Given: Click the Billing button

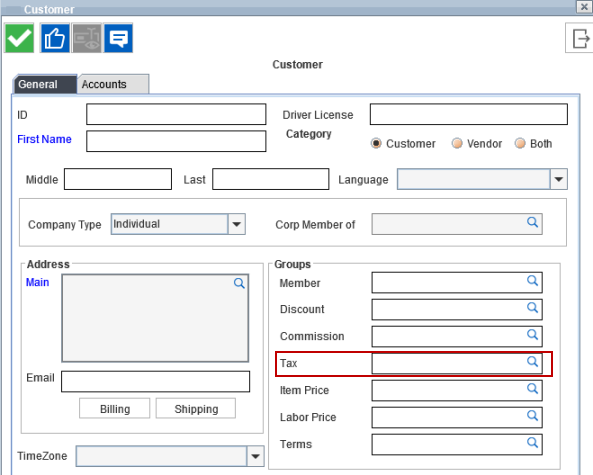Looking at the screenshot, I should pyautogui.click(x=115, y=408).
